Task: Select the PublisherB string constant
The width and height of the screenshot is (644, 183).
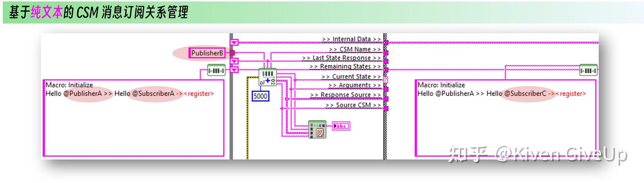Action: pyautogui.click(x=207, y=53)
